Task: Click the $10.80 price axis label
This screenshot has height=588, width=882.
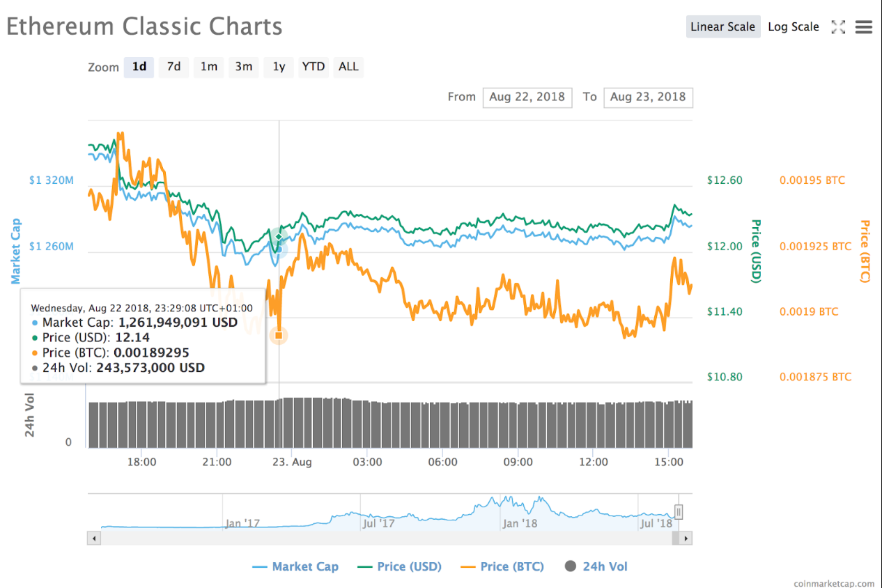Action: 725,377
